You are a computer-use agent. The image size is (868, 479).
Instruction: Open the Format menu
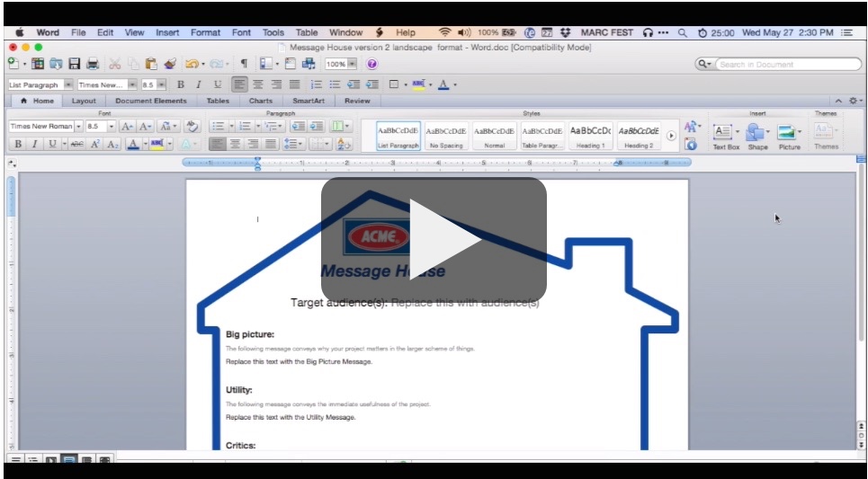tap(205, 32)
